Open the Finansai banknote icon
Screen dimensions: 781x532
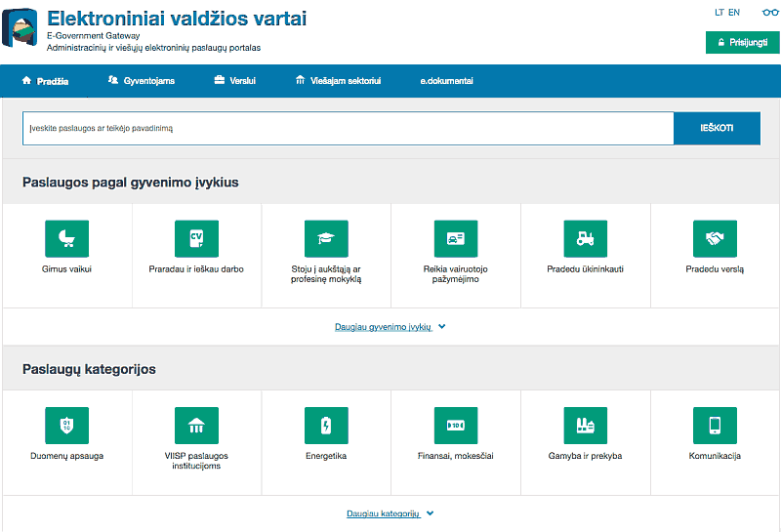[456, 426]
